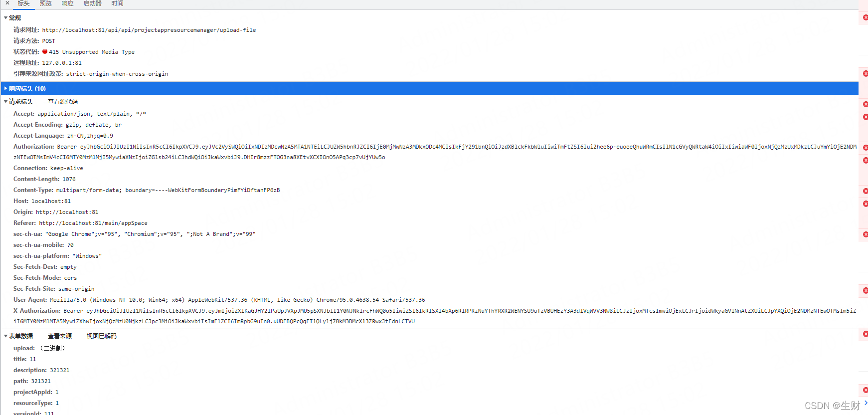Open the 时间 tab
The image size is (868, 415).
click(117, 3)
